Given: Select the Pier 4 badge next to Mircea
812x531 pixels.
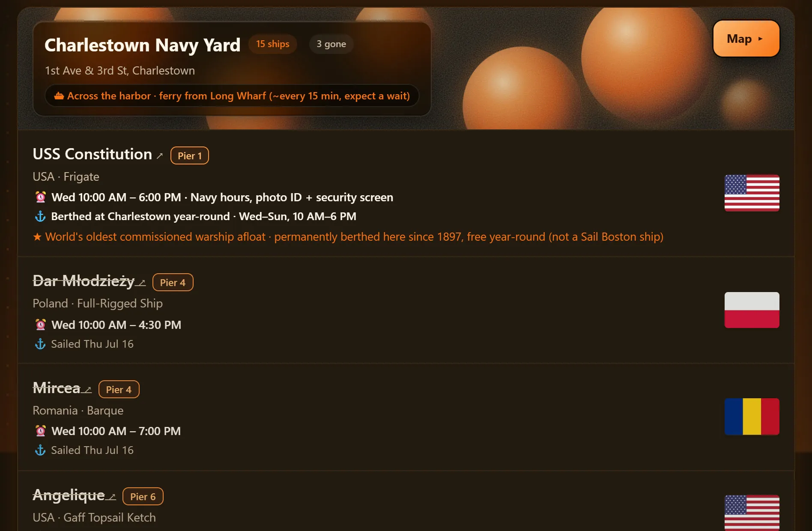Looking at the screenshot, I should point(119,389).
